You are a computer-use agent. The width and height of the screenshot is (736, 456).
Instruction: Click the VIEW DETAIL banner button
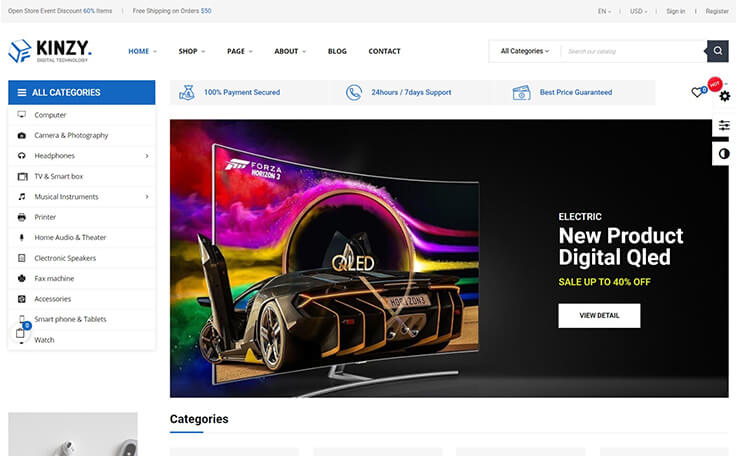tap(599, 316)
